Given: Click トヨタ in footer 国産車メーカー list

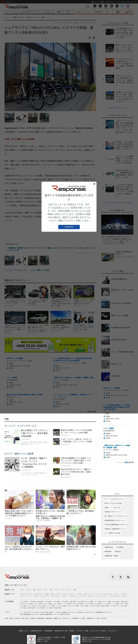Looking at the screenshot, I should click(x=21, y=590).
